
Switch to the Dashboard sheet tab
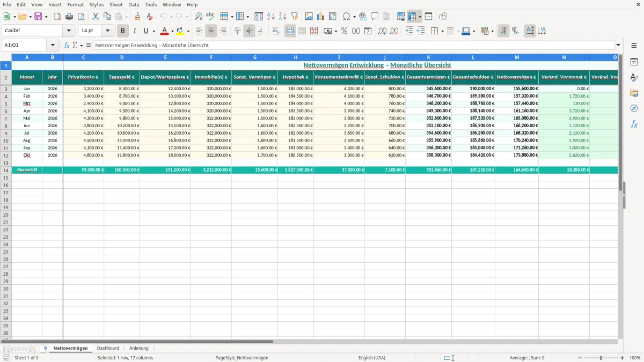pyautogui.click(x=108, y=348)
